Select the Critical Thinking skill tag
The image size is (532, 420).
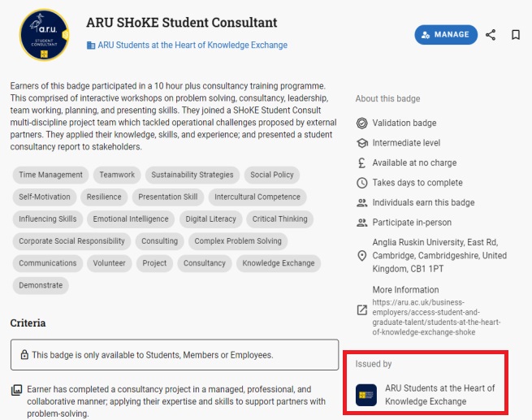click(279, 219)
